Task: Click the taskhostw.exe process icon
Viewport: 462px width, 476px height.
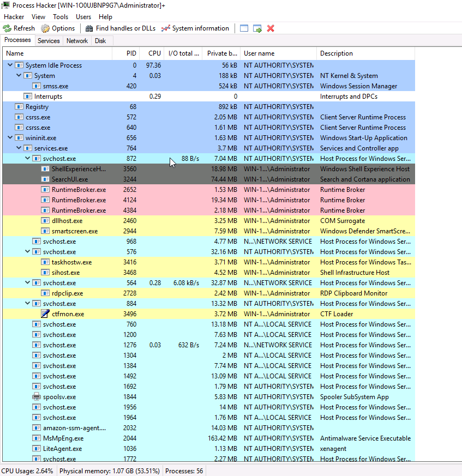Action: pyautogui.click(x=45, y=262)
